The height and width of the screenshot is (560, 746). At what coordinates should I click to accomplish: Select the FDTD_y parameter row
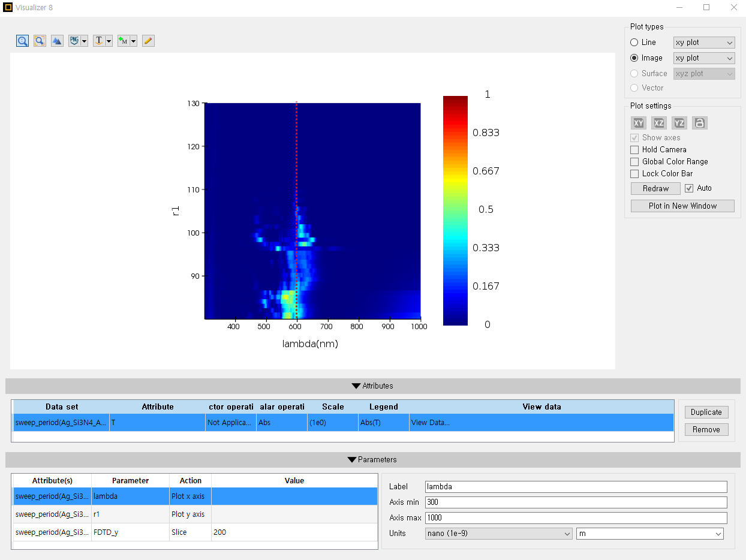195,532
